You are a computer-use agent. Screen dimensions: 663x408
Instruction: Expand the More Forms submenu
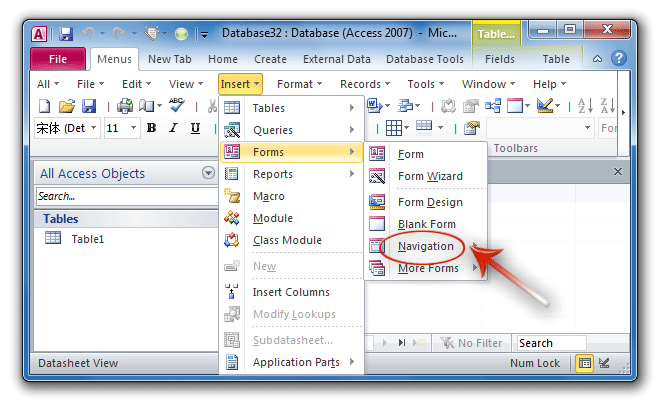475,268
